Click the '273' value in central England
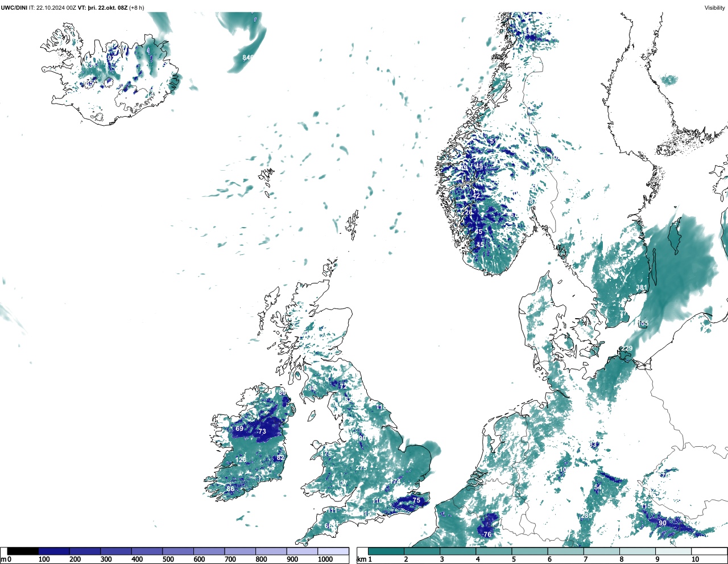 tap(361, 468)
